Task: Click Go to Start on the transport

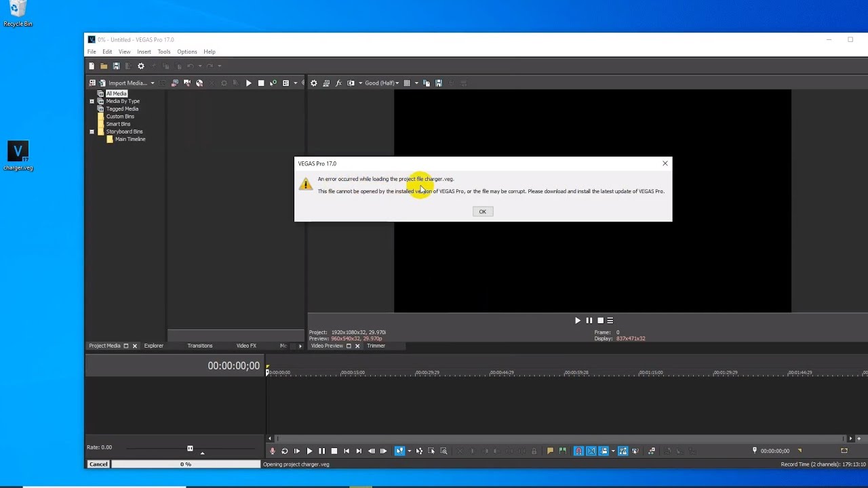Action: point(347,451)
